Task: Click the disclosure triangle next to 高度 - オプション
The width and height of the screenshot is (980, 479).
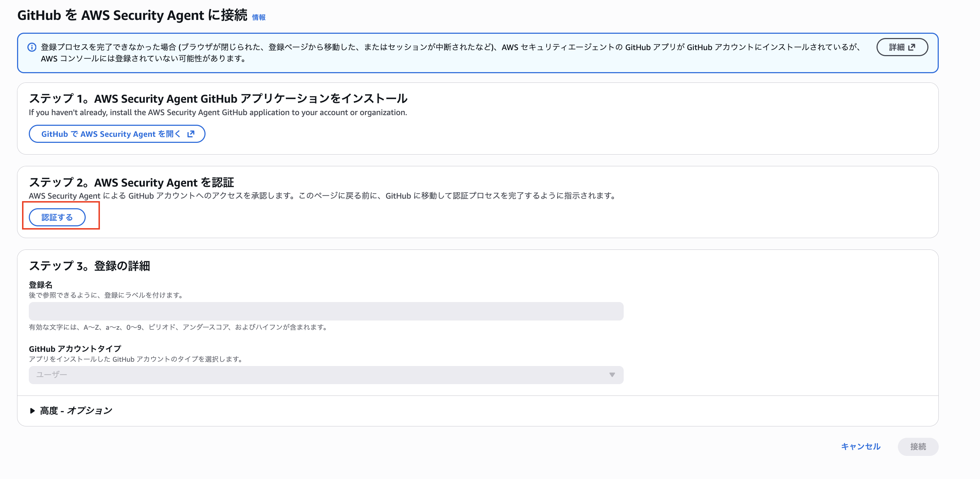Action: tap(32, 410)
